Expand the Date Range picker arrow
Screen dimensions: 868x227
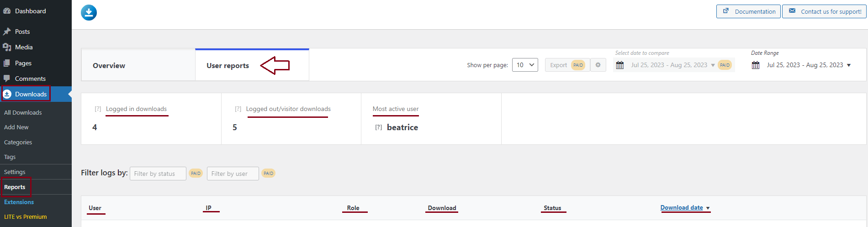tap(849, 65)
